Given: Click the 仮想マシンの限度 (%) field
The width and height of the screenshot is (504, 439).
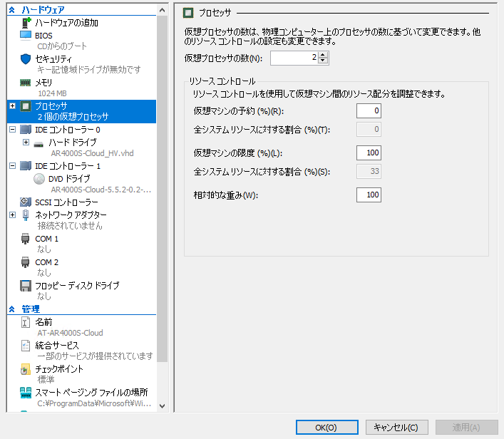Looking at the screenshot, I should (369, 153).
